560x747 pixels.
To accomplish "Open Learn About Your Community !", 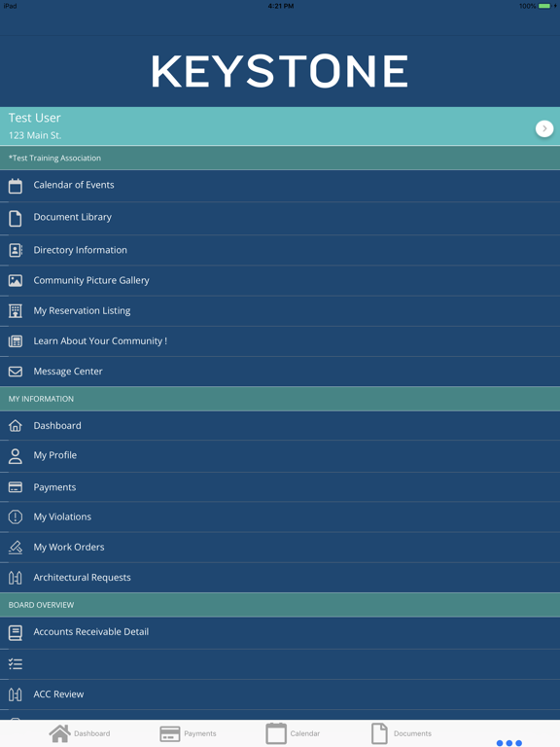I will pos(280,341).
